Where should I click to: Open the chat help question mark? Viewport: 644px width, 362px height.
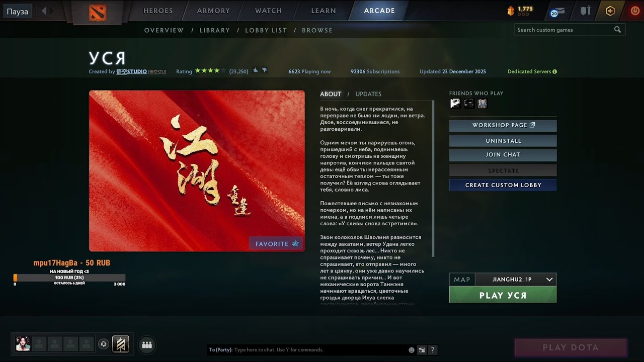432,350
